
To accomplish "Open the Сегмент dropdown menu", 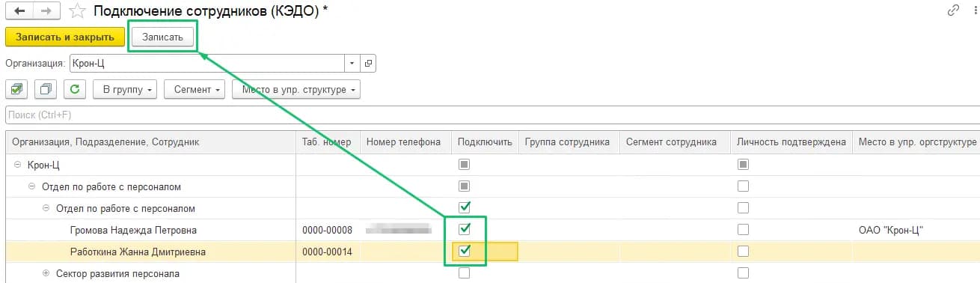I will point(195,90).
